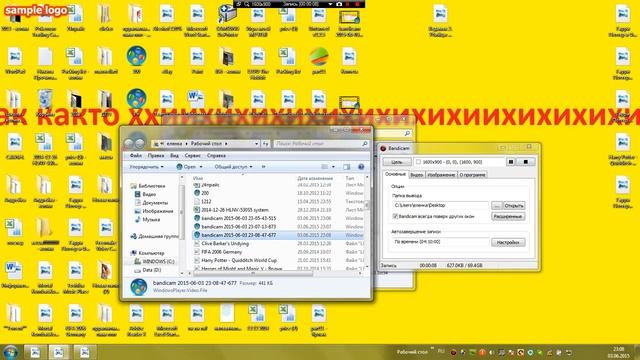Viewport: 640px width, 360px height.
Task: Open the Сервис menu
Action: point(192,156)
